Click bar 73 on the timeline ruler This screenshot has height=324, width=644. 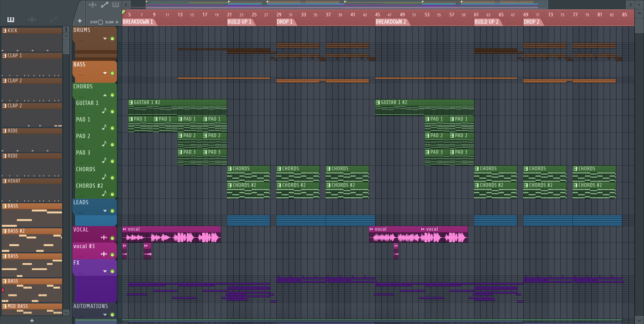tap(550, 15)
